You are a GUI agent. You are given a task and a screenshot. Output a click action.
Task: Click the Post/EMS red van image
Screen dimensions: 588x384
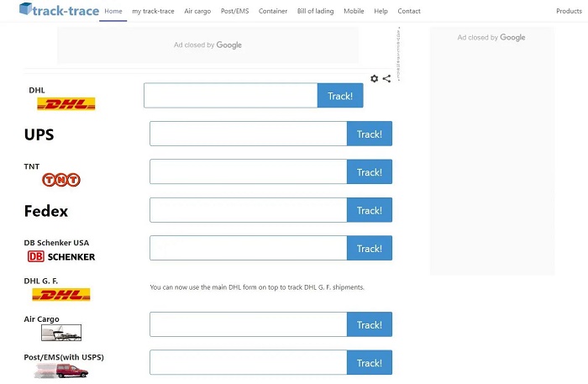tap(61, 371)
